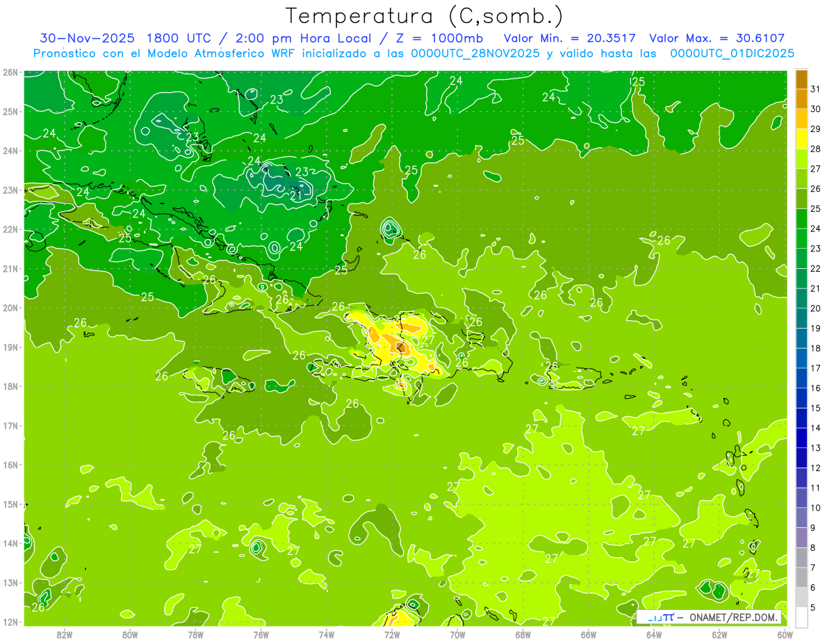Click 'Valor Min. = 20.3517' value
The height and width of the screenshot is (644, 834).
pyautogui.click(x=569, y=38)
